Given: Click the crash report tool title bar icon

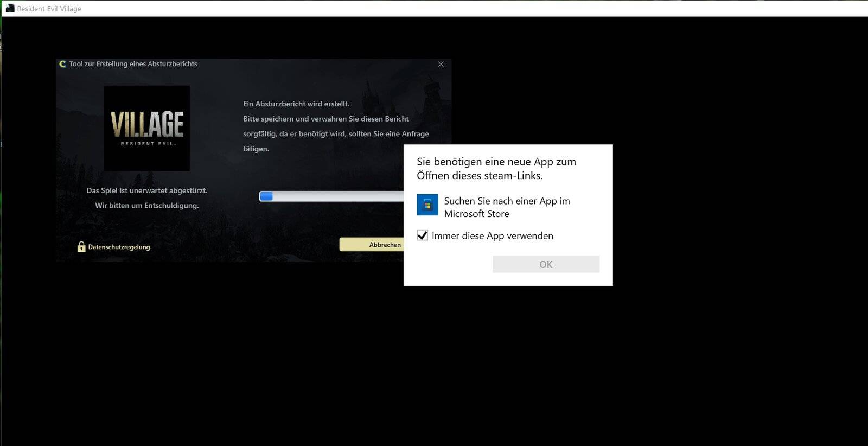Looking at the screenshot, I should coord(62,64).
